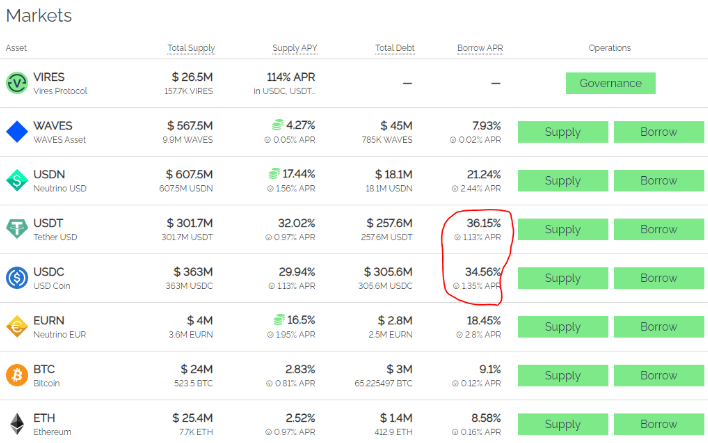Image resolution: width=708 pixels, height=443 pixels.
Task: Click the $ 45M WAVES total debt
Action: [396, 126]
